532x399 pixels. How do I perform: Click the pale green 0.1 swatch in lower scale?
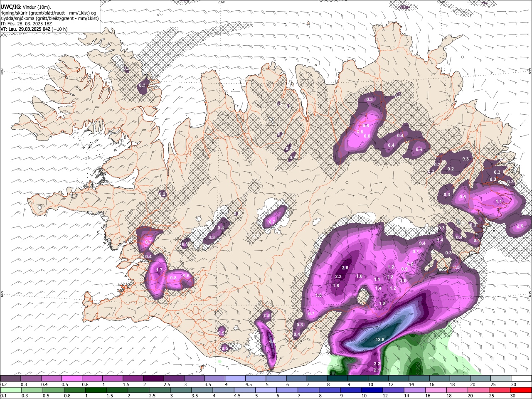click(x=11, y=390)
